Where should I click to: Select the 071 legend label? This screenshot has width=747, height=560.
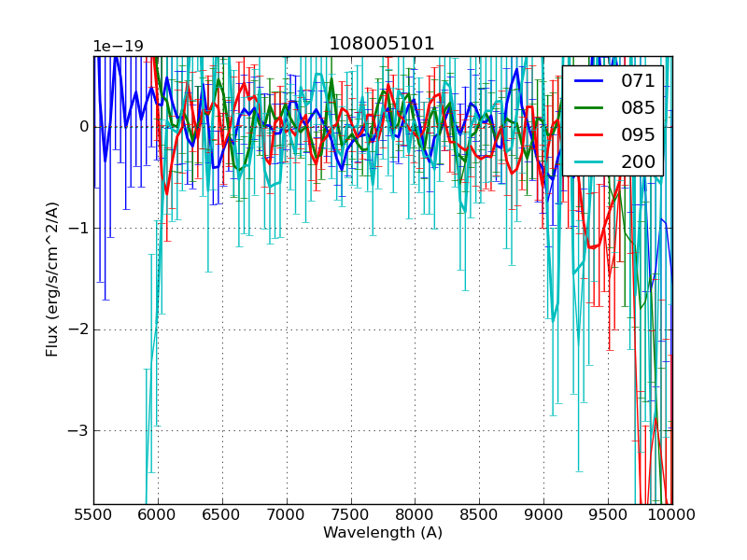pyautogui.click(x=638, y=80)
